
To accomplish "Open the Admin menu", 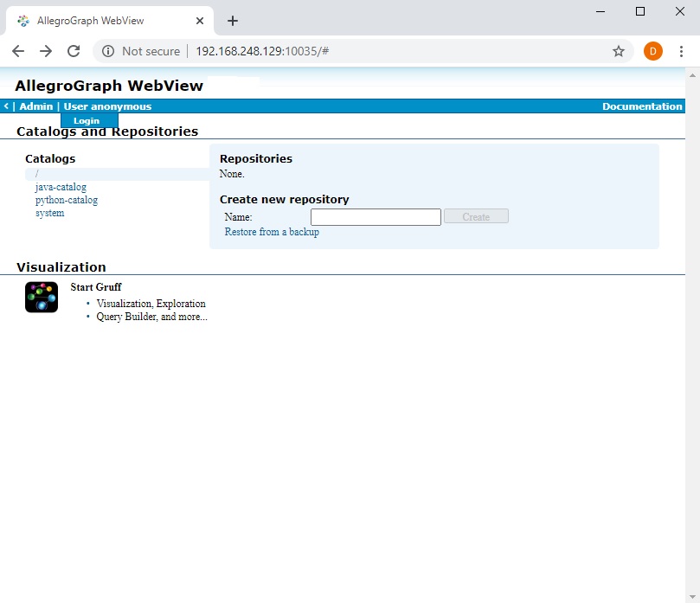I will point(35,106).
